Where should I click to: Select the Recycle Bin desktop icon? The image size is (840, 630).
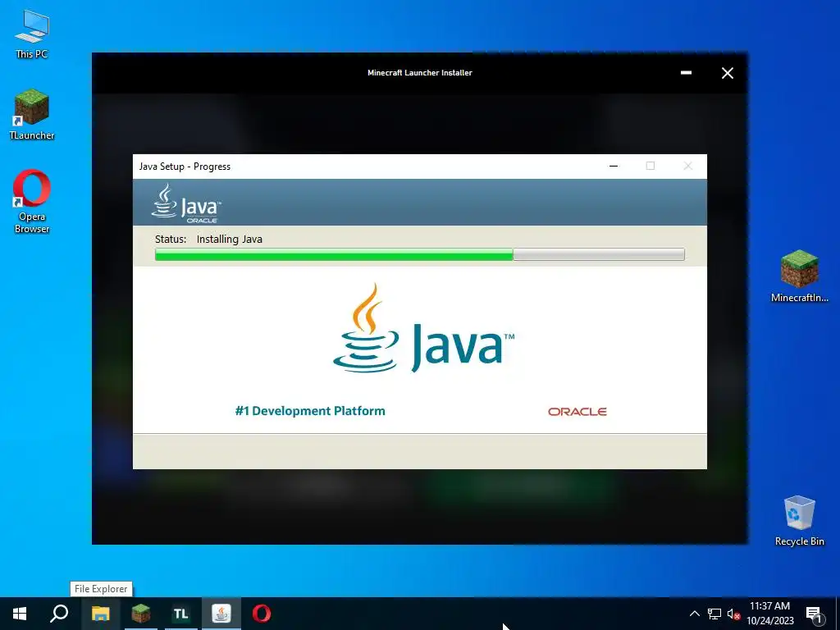799,520
